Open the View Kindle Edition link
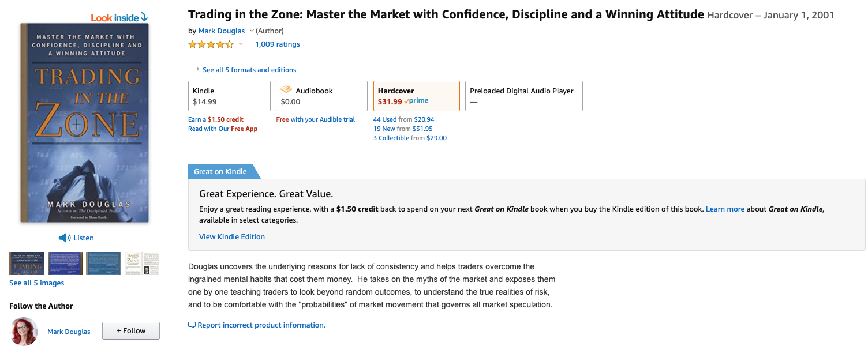This screenshot has height=346, width=868. (x=232, y=236)
